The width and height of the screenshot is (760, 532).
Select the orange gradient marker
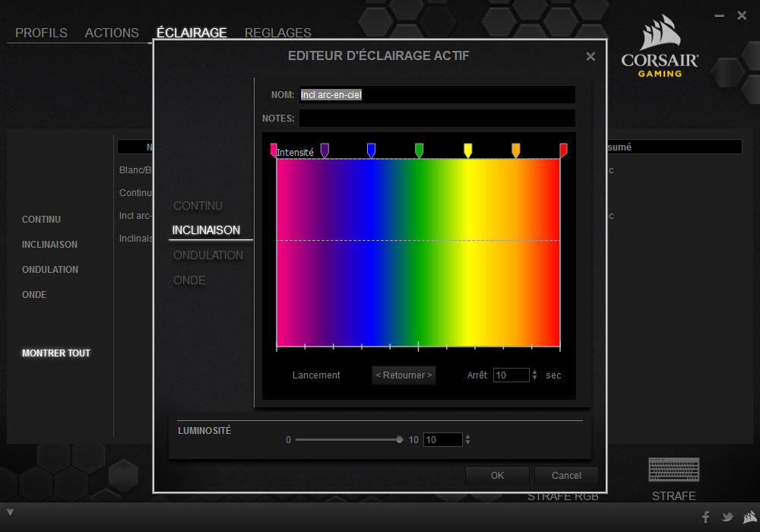(516, 150)
